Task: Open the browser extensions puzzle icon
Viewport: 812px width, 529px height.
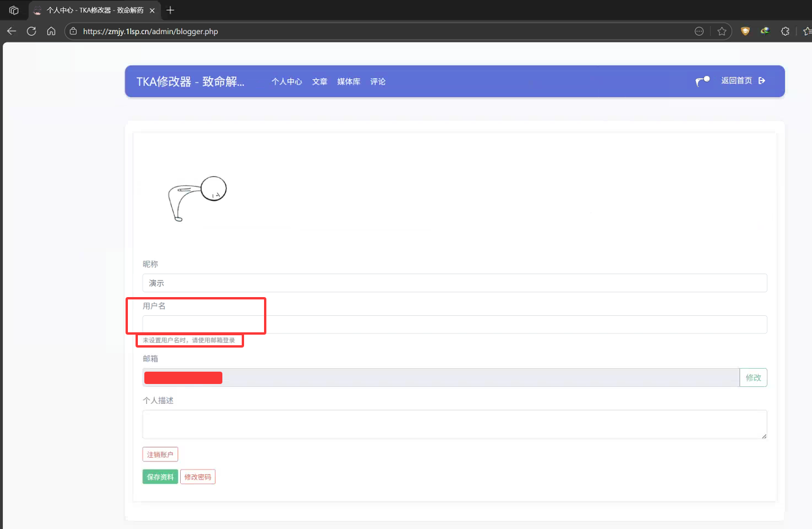Action: click(785, 31)
